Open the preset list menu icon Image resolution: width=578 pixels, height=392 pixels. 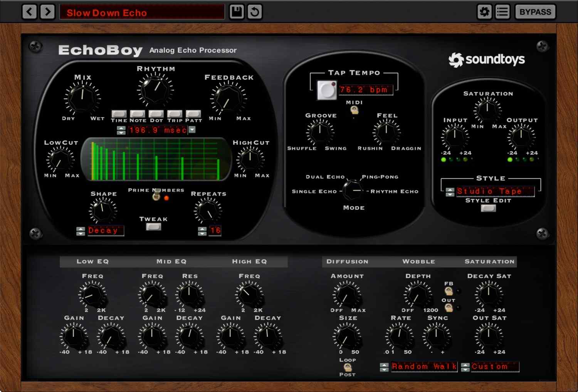[502, 12]
